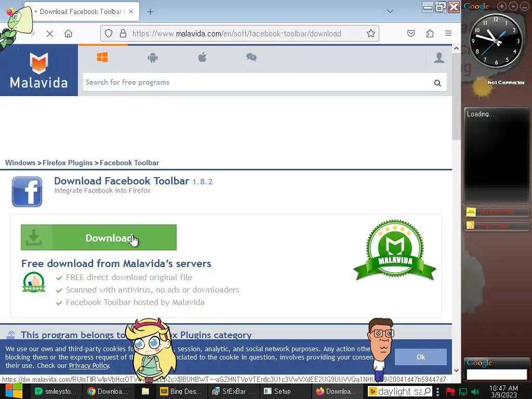This screenshot has height=399, width=532.
Task: Open the Firefox application hamburger menu
Action: (448, 33)
